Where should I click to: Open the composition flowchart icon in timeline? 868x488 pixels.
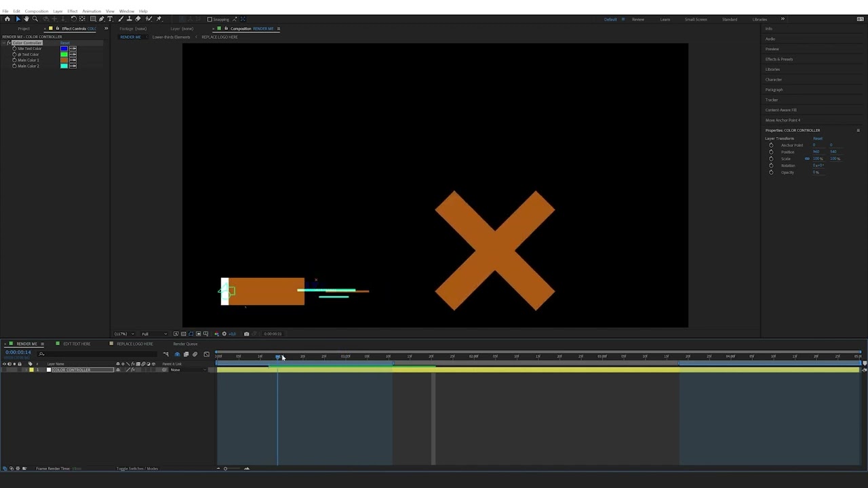tap(165, 354)
